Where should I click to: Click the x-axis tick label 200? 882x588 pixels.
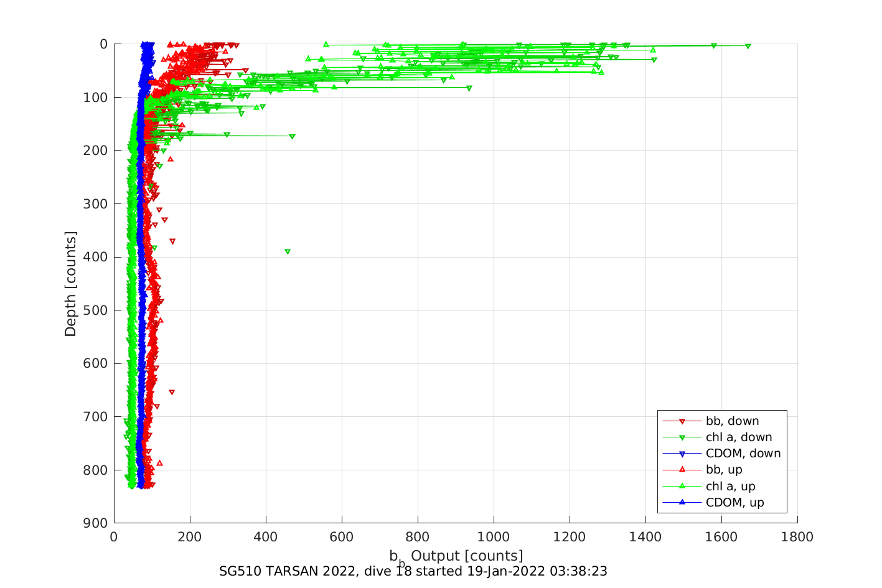190,537
